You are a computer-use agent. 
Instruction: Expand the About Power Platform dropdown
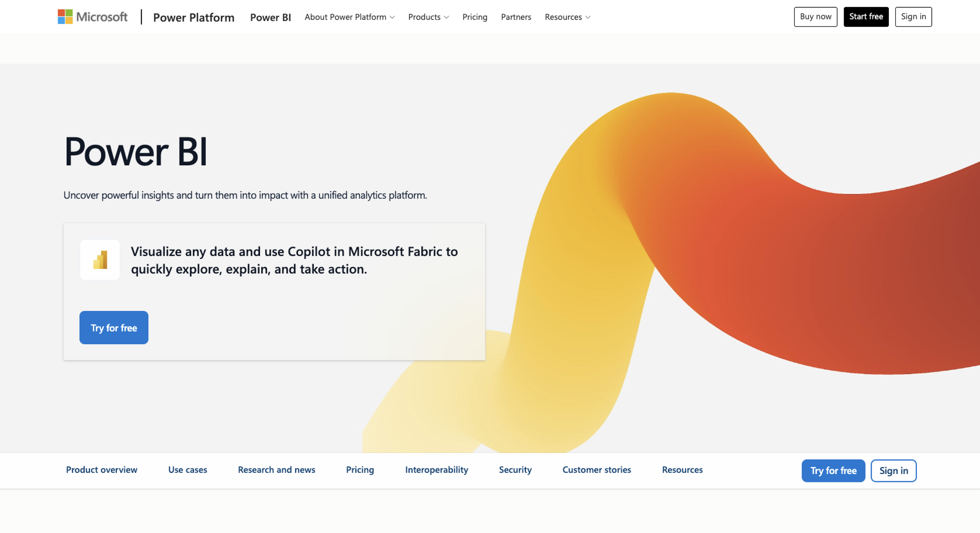(350, 17)
